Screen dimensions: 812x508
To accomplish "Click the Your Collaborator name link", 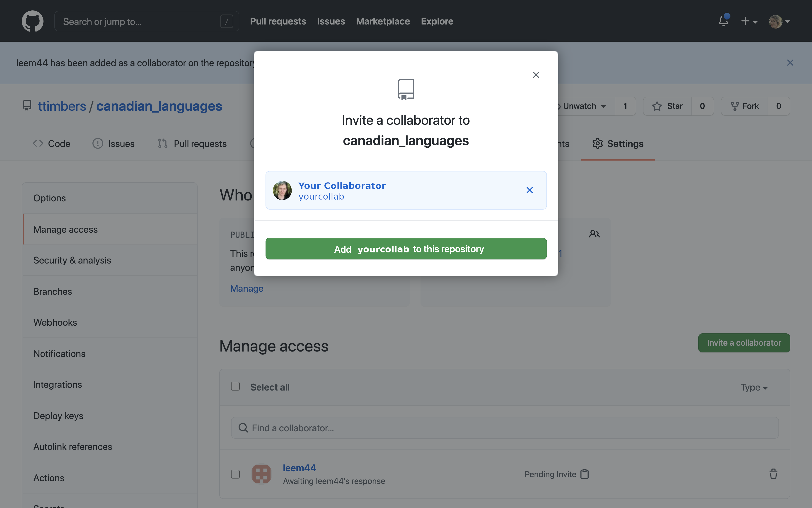I will (342, 186).
